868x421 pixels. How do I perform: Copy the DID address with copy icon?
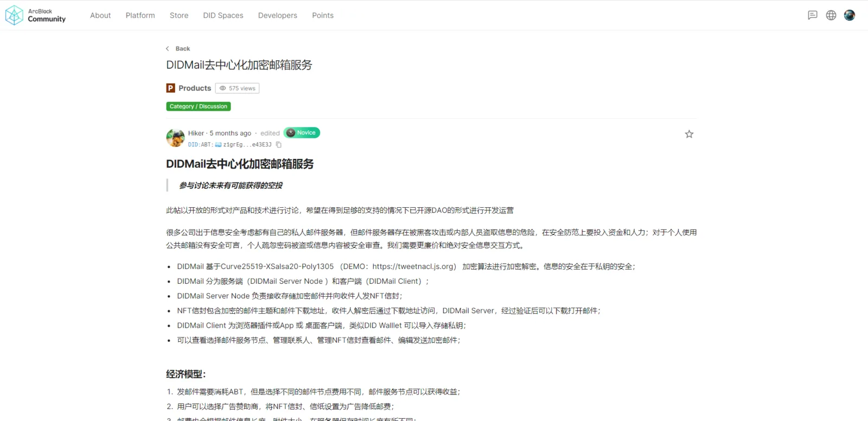tap(279, 145)
